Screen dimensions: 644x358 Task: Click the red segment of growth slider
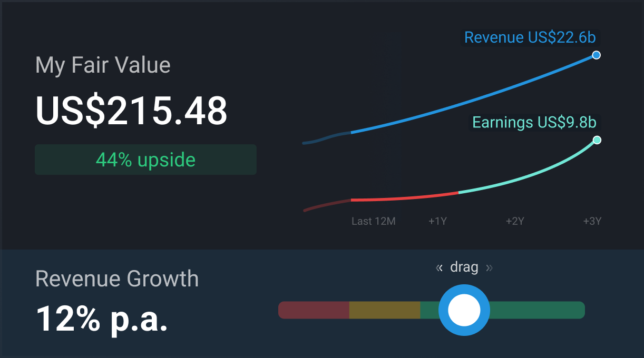314,310
